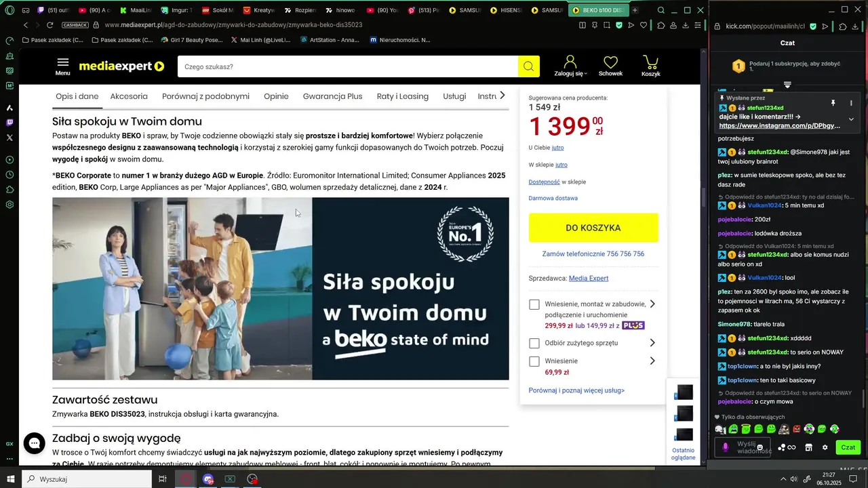Viewport: 868px width, 488px height.
Task: Open chat settings gear icon
Action: pos(825,447)
